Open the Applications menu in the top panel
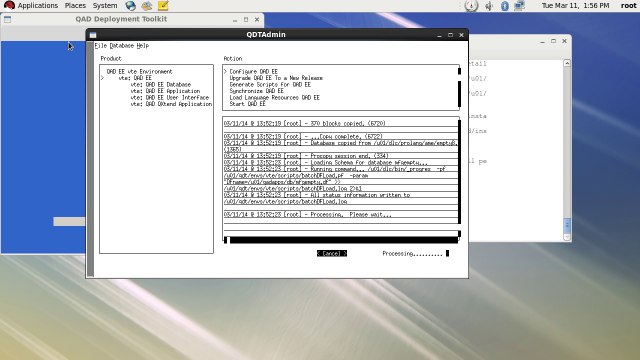This screenshot has width=640, height=360. pyautogui.click(x=38, y=5)
